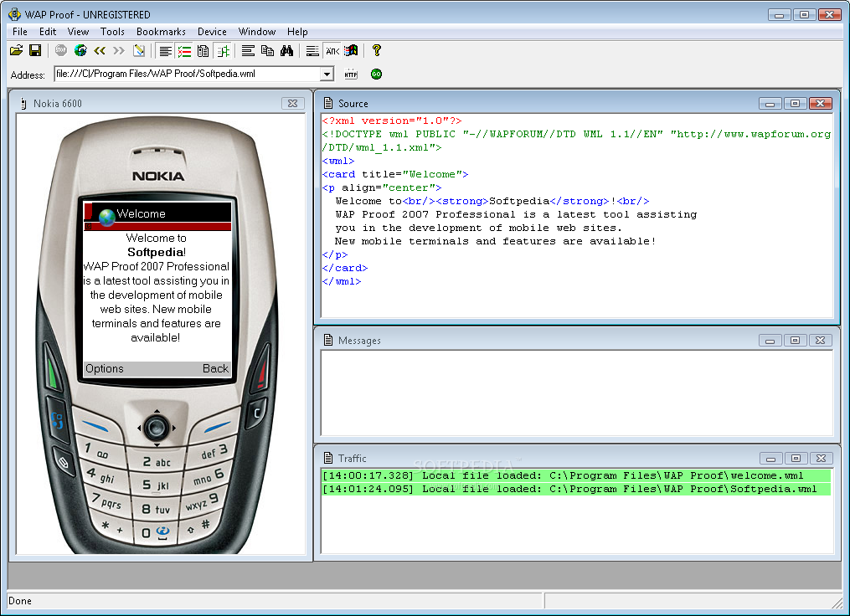Minimize the Traffic panel
This screenshot has height=616, width=850.
(770, 459)
